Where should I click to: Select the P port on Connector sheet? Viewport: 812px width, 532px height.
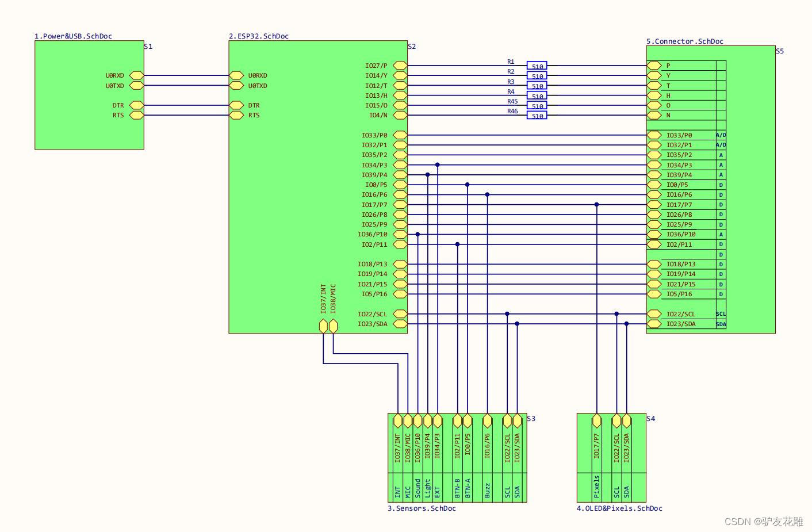coord(654,66)
